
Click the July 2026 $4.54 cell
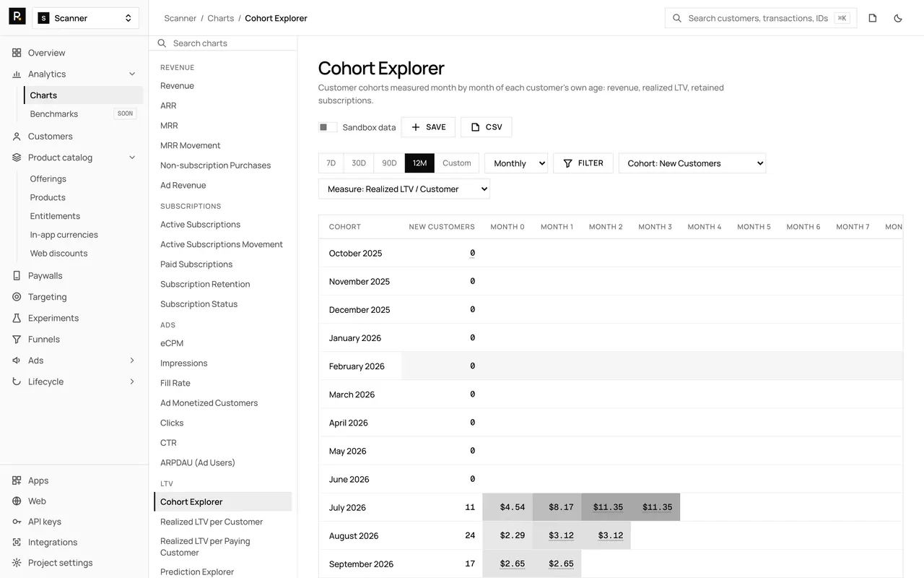pyautogui.click(x=507, y=507)
